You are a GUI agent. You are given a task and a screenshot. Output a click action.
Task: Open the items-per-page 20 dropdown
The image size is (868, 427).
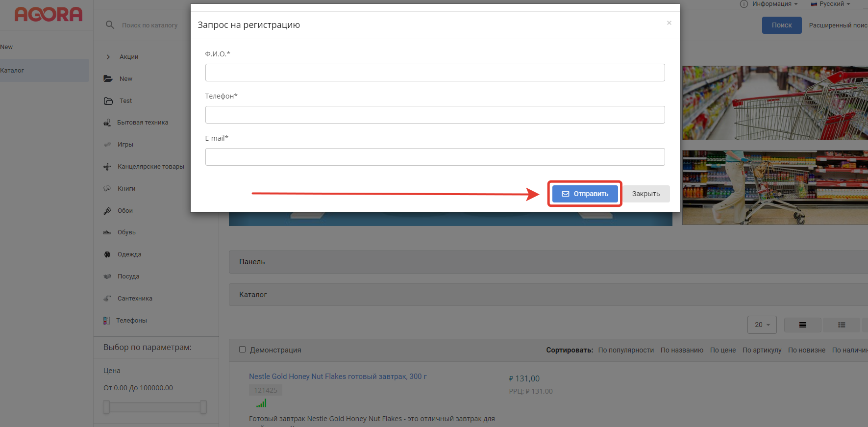(762, 325)
